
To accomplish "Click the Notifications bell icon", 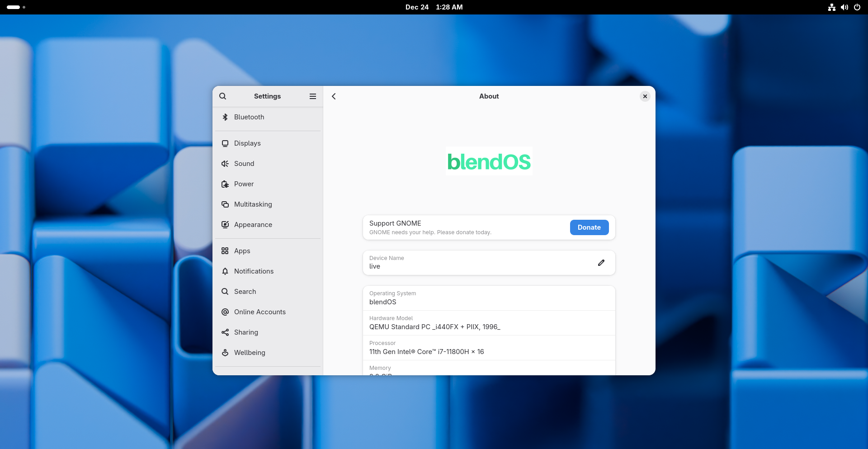I will pyautogui.click(x=225, y=271).
